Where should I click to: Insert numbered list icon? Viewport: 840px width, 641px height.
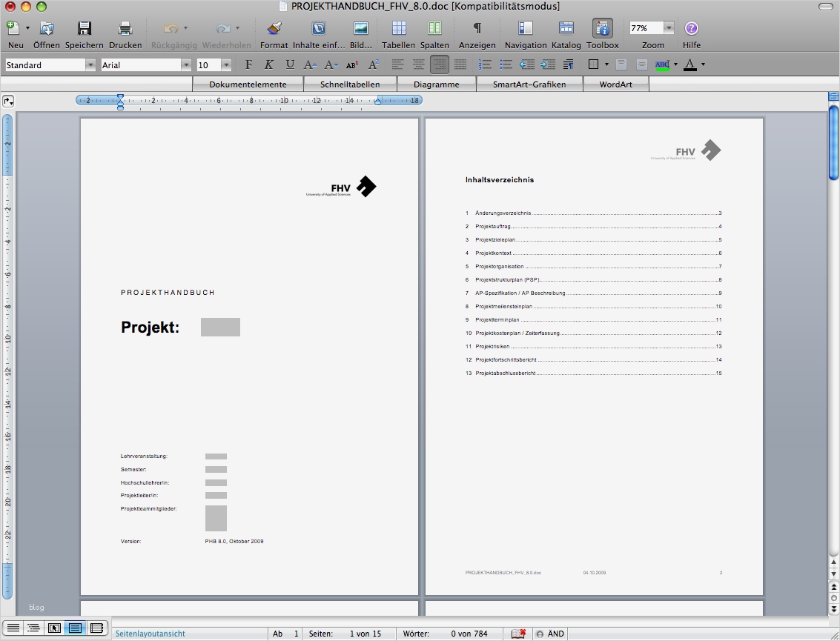(x=485, y=64)
